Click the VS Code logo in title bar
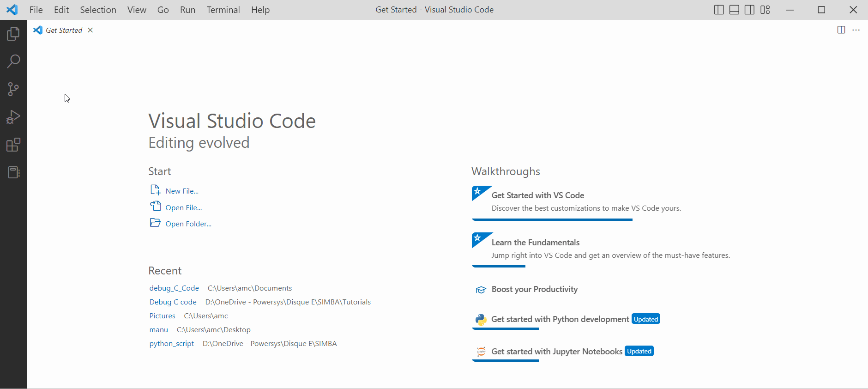 (12, 10)
